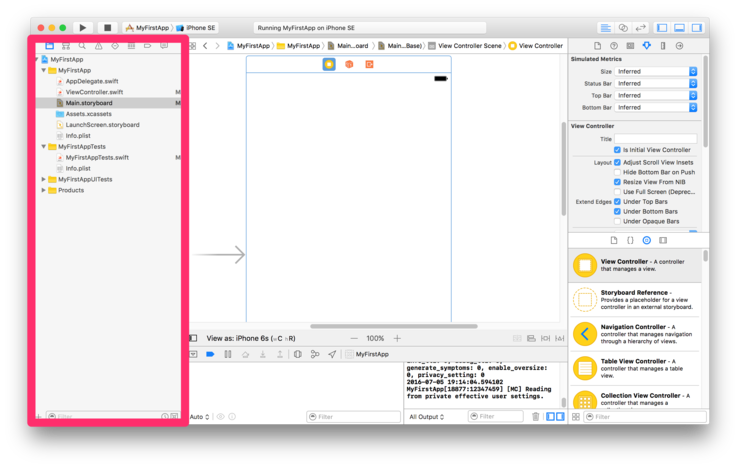The height and width of the screenshot is (468, 740).
Task: Zoom in the storyboard canvas
Action: click(x=397, y=338)
